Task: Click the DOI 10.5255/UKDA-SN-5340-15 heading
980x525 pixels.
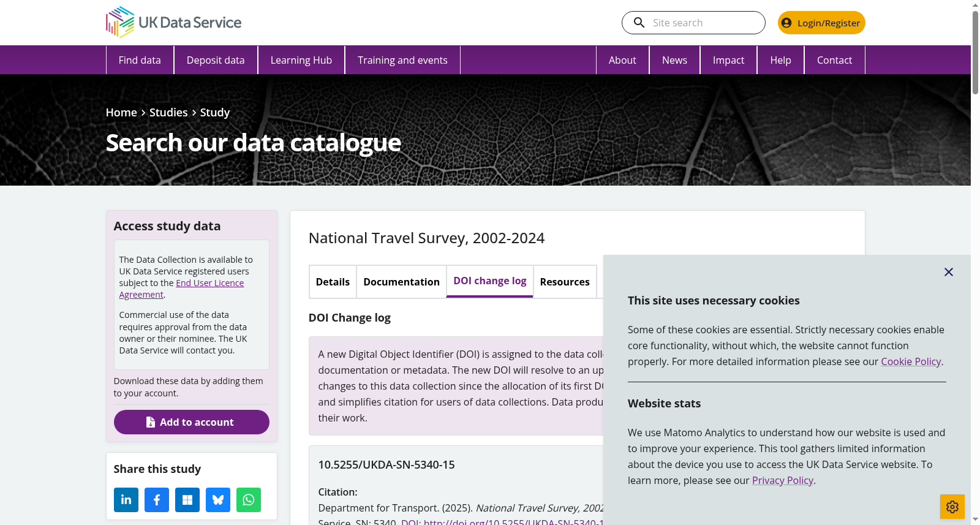Action: click(x=386, y=464)
